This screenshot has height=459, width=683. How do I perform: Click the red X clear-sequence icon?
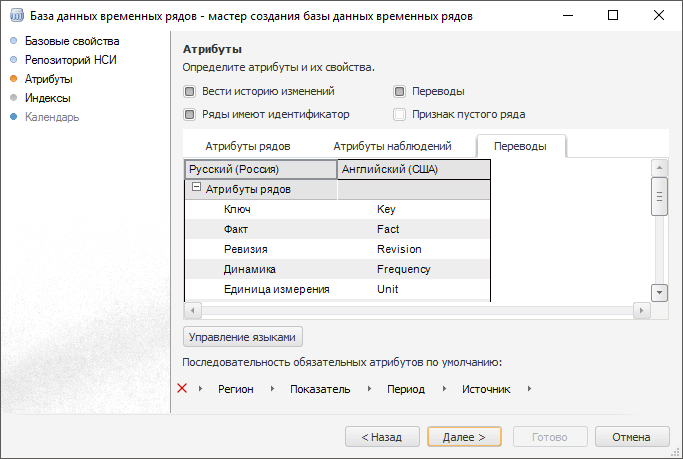point(182,388)
